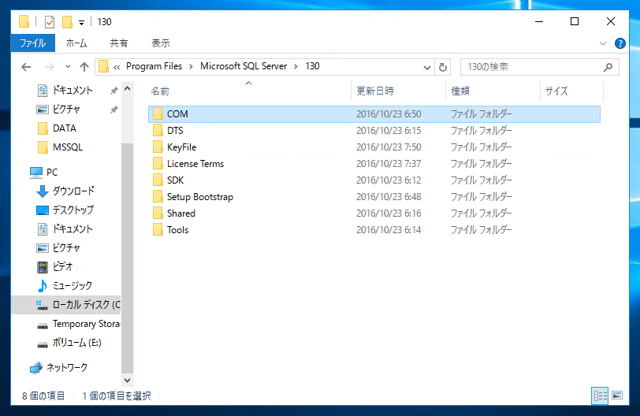Select the License Terms folder icon
Viewport: 640px width, 416px height.
158,164
